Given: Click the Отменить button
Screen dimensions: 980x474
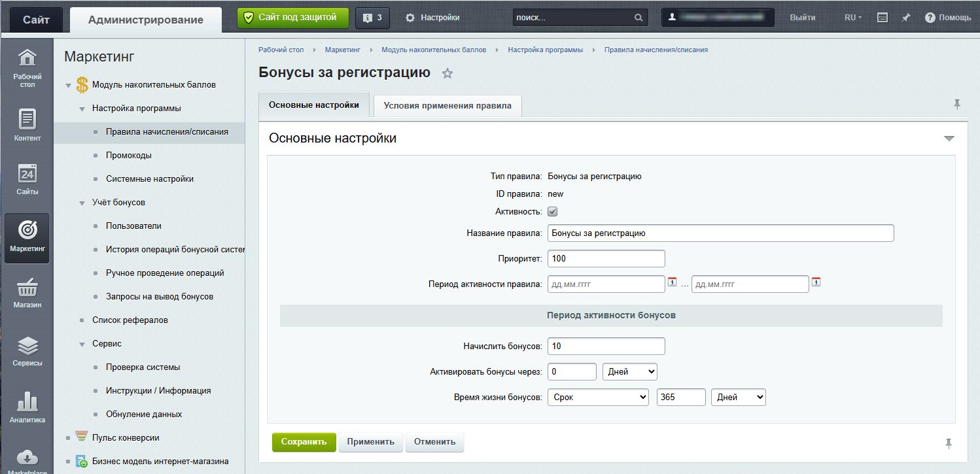Looking at the screenshot, I should pos(435,442).
